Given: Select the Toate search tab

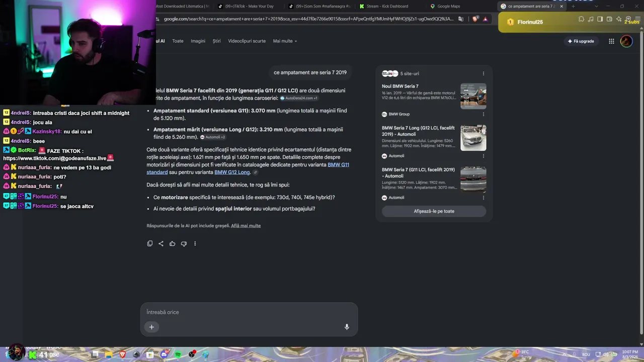Looking at the screenshot, I should tap(178, 41).
